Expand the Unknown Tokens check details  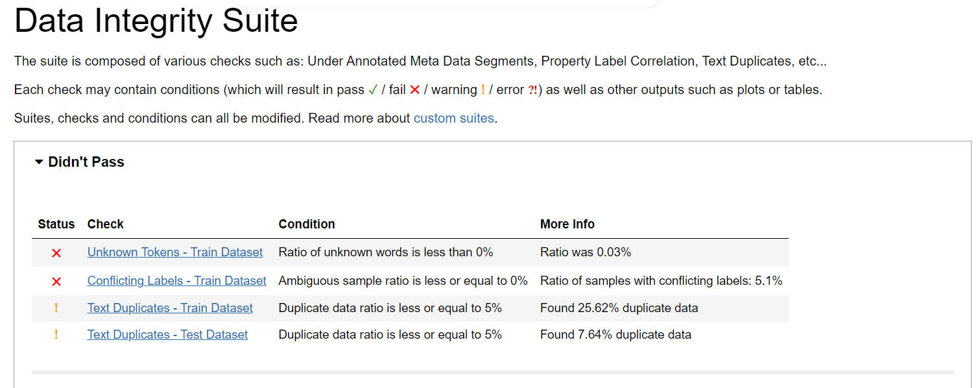tap(174, 252)
